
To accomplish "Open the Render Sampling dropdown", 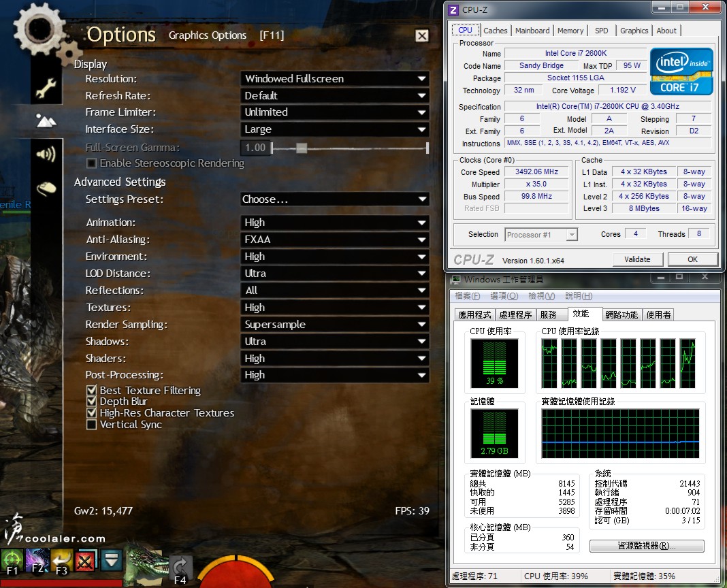I will coord(334,325).
